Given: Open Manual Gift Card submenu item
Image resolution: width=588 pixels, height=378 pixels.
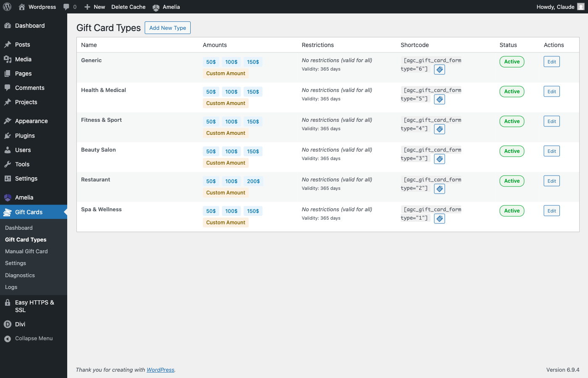Looking at the screenshot, I should tap(26, 251).
